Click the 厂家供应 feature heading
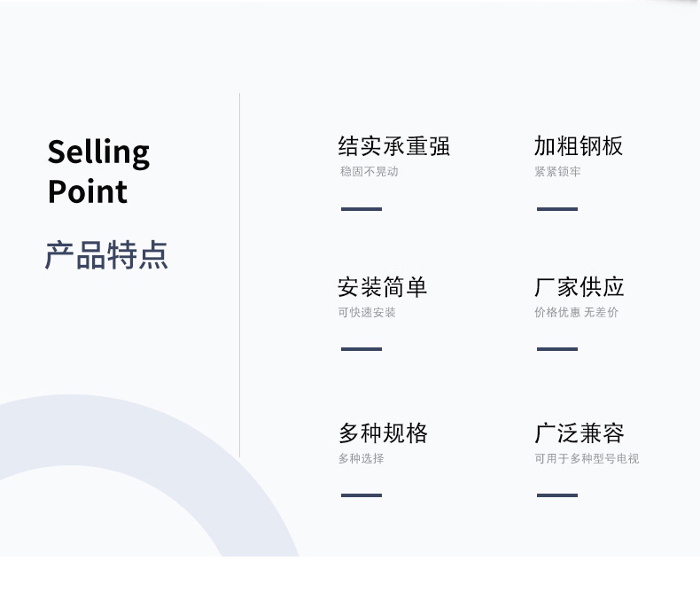This screenshot has width=700, height=592. (x=579, y=287)
